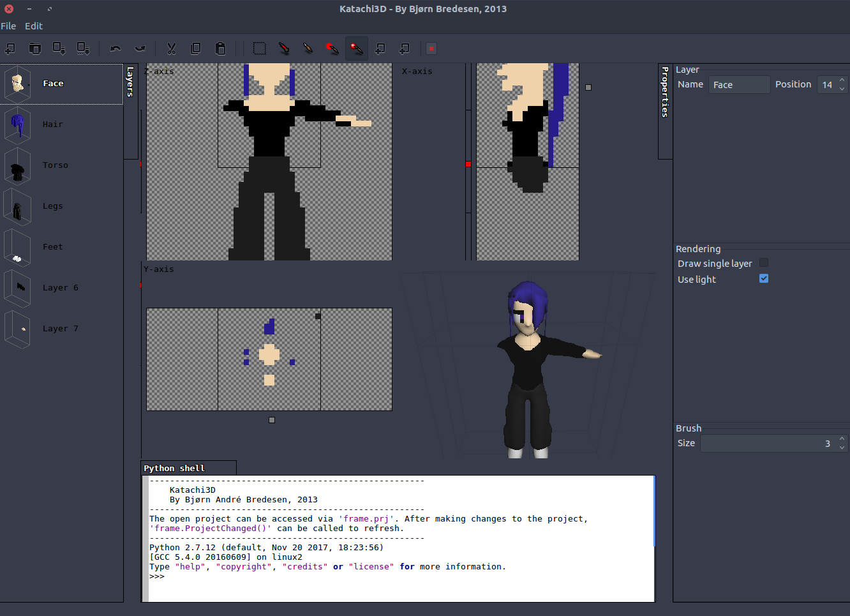This screenshot has height=616, width=850.
Task: Select the Layer 6 thumbnail
Action: point(18,288)
